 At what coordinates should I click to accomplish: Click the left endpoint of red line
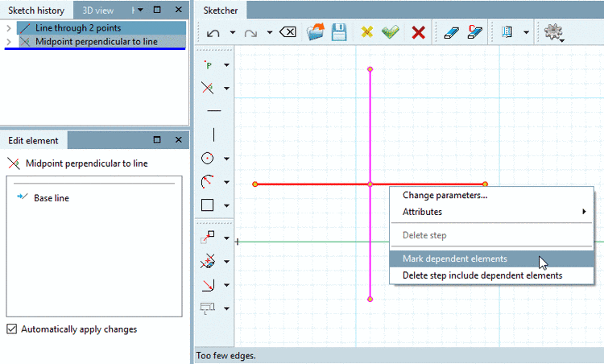pos(255,184)
